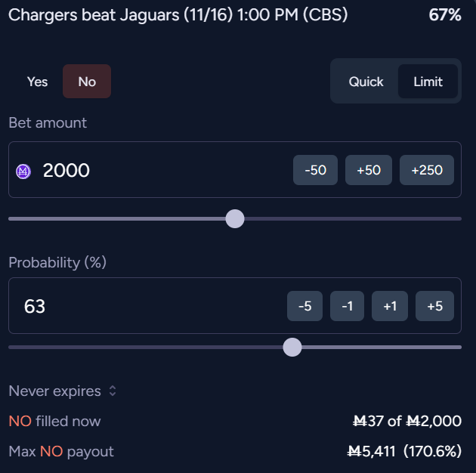476x473 pixels.
Task: Click the bet amount slider handle
Action: (235, 218)
